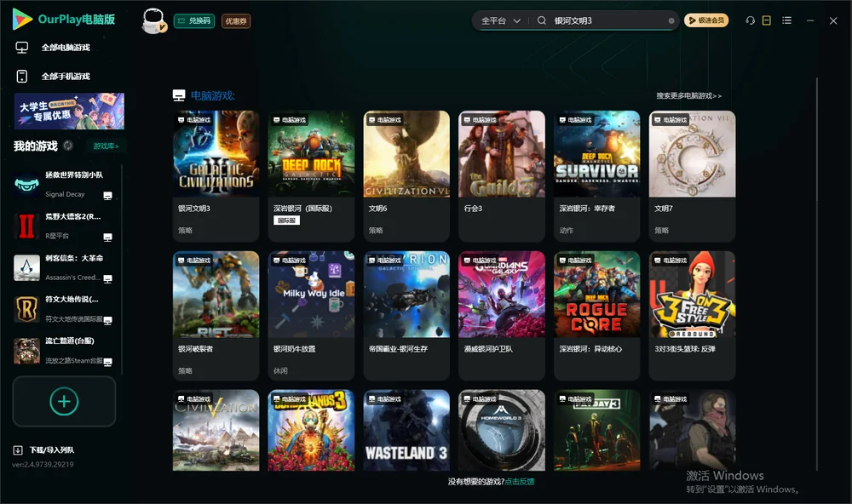Screen dimensions: 852x504
Task: Click the 兑换码 redeem code button
Action: (x=194, y=20)
